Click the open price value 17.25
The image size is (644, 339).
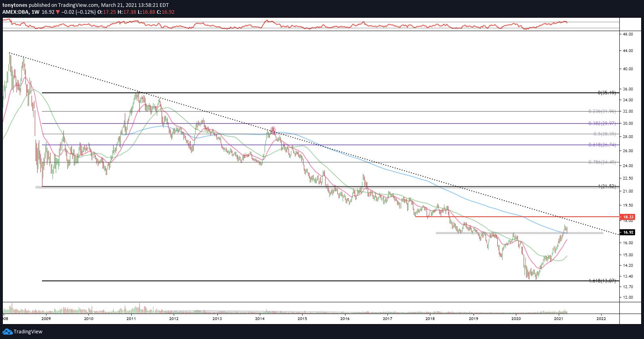tap(109, 12)
